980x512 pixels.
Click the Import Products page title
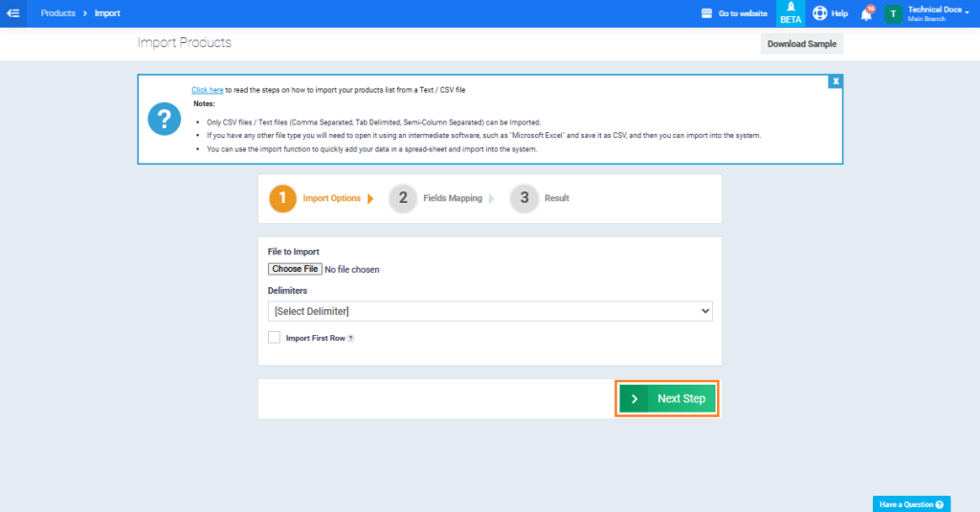coord(185,42)
